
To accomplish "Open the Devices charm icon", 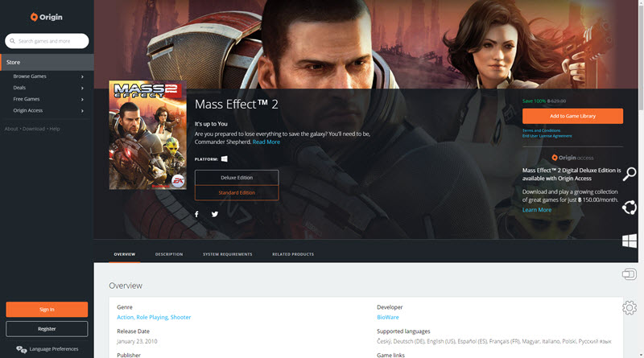I will coord(630,274).
